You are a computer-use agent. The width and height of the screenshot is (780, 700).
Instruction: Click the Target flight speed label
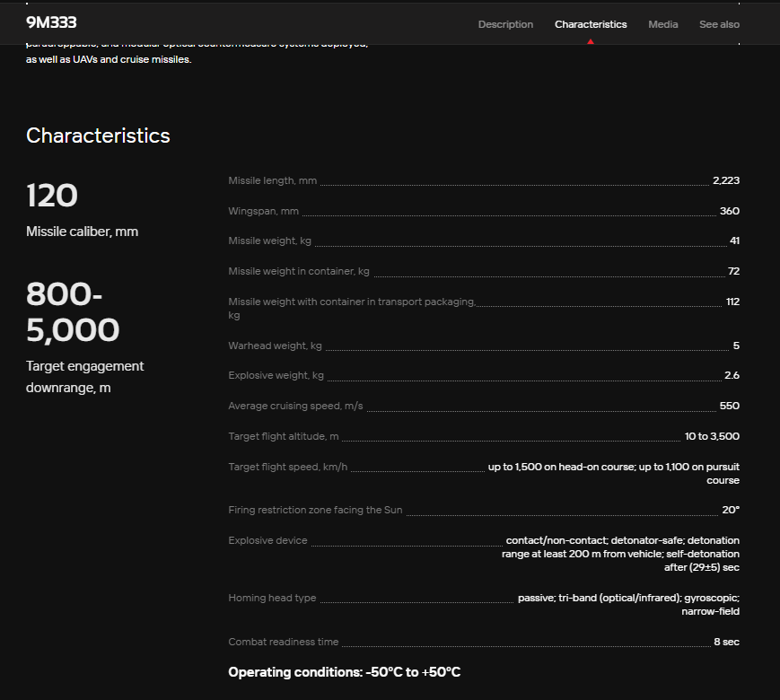288,468
